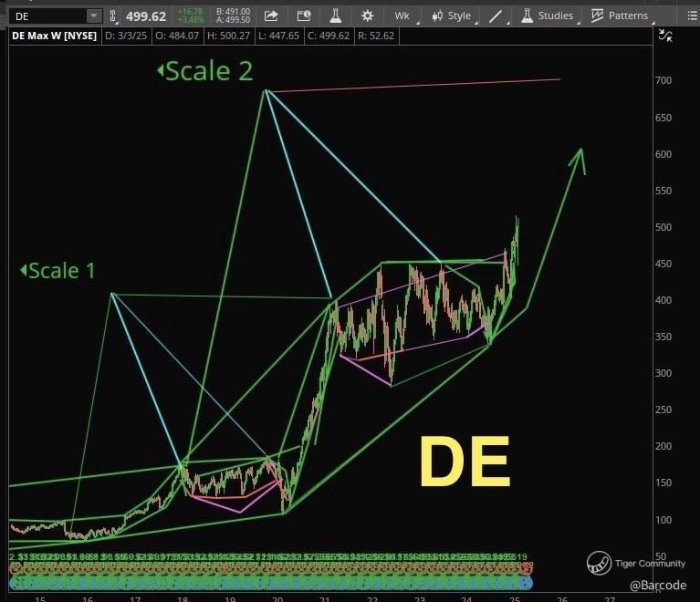The height and width of the screenshot is (602, 700).
Task: Click the 700 price axis label
Action: point(663,80)
